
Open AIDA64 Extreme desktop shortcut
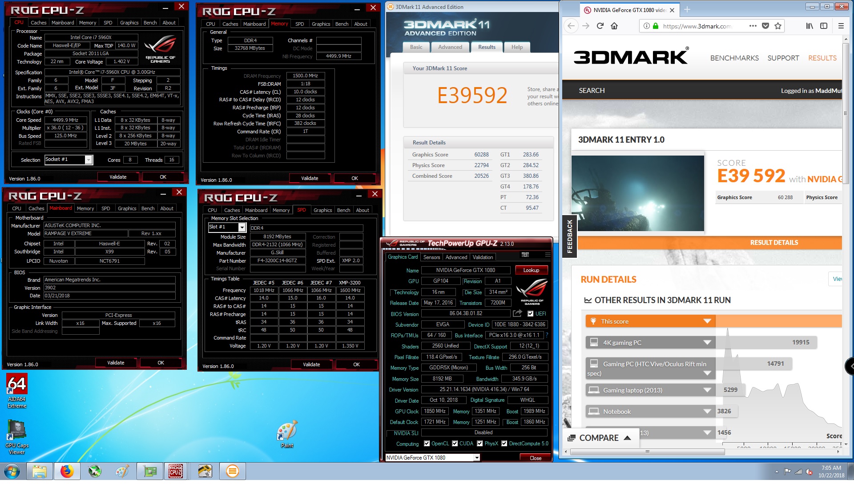coord(17,391)
